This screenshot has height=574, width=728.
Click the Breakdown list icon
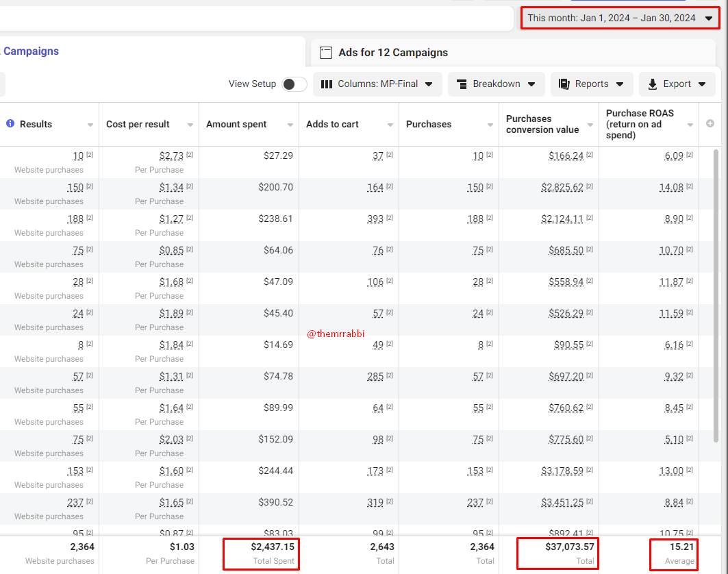pyautogui.click(x=462, y=84)
